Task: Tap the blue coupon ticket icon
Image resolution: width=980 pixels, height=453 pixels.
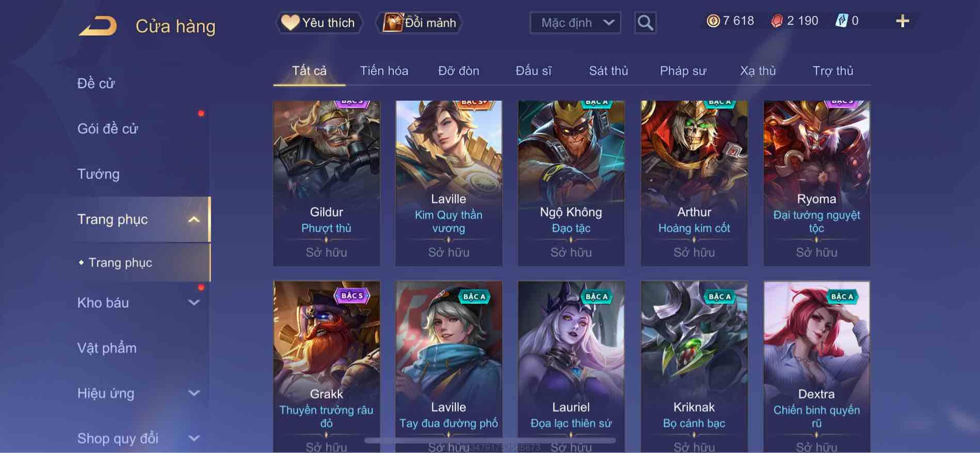Action: pos(841,21)
